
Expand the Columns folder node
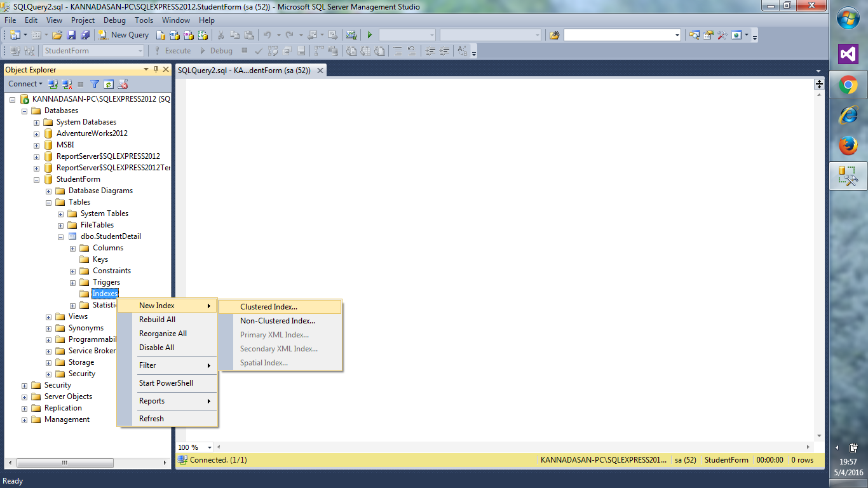point(73,248)
